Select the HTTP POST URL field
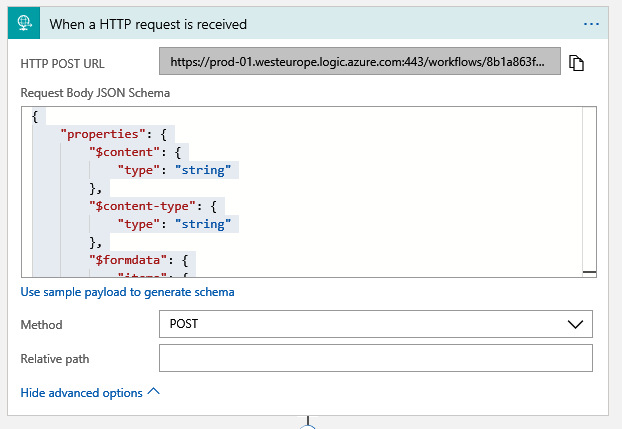 coord(360,61)
